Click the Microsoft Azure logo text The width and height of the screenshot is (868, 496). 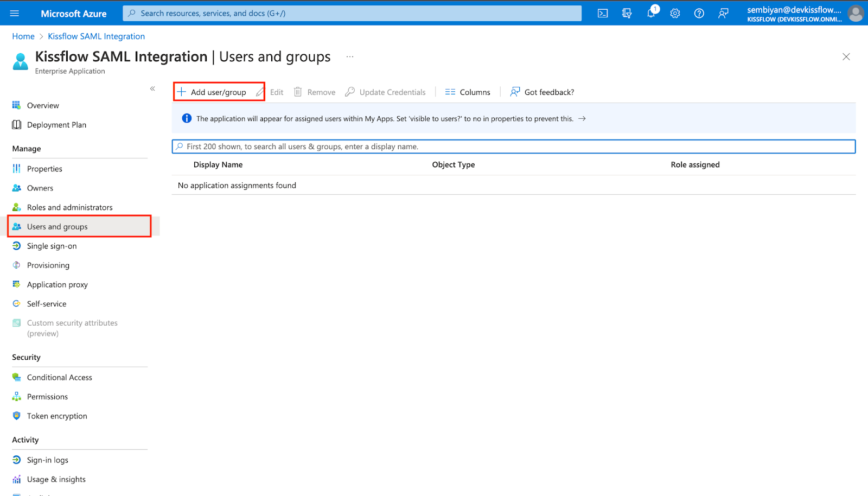(x=74, y=14)
